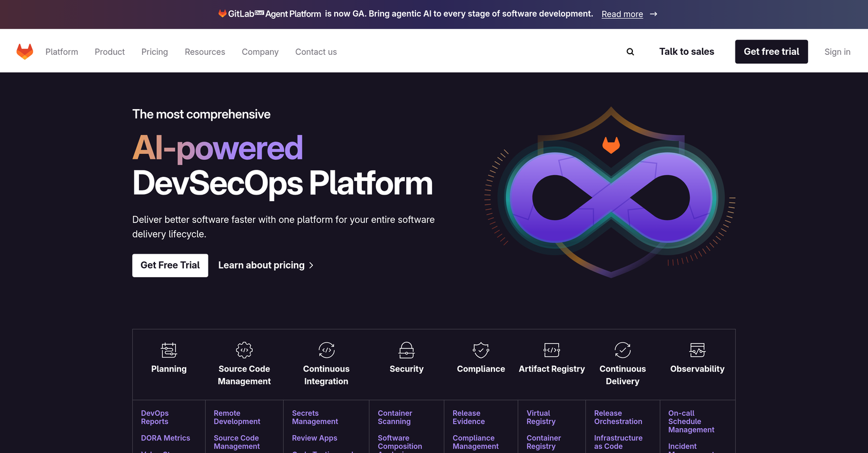Image resolution: width=868 pixels, height=453 pixels.
Task: Select Contact us in the navigation
Action: click(x=316, y=51)
